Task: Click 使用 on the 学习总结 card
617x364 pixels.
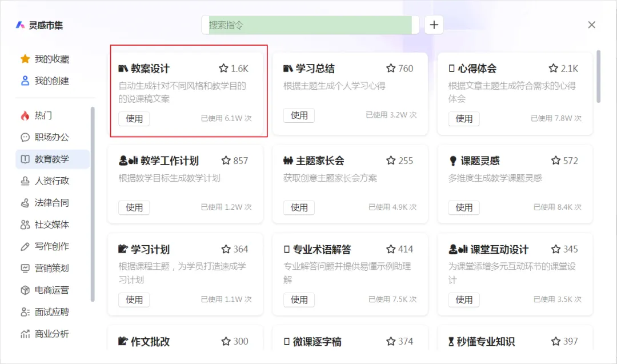Action: pyautogui.click(x=299, y=115)
